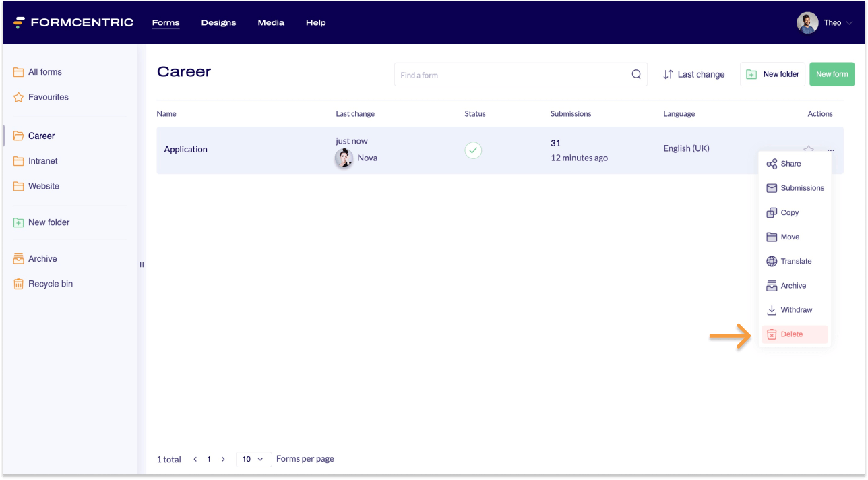
Task: Select the Copy icon for Application form
Action: pyautogui.click(x=772, y=212)
